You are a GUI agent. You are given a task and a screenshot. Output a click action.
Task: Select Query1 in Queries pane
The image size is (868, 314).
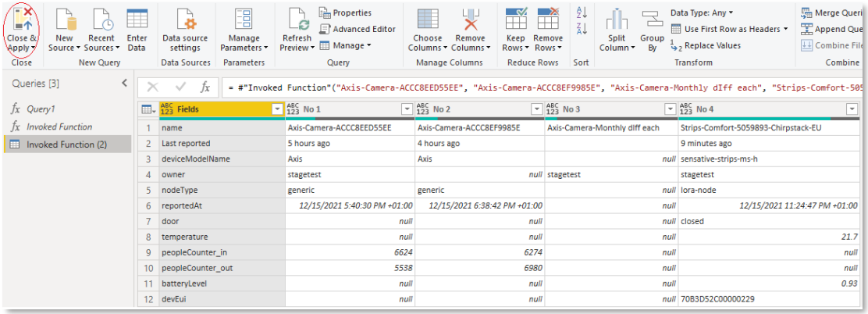[67, 109]
